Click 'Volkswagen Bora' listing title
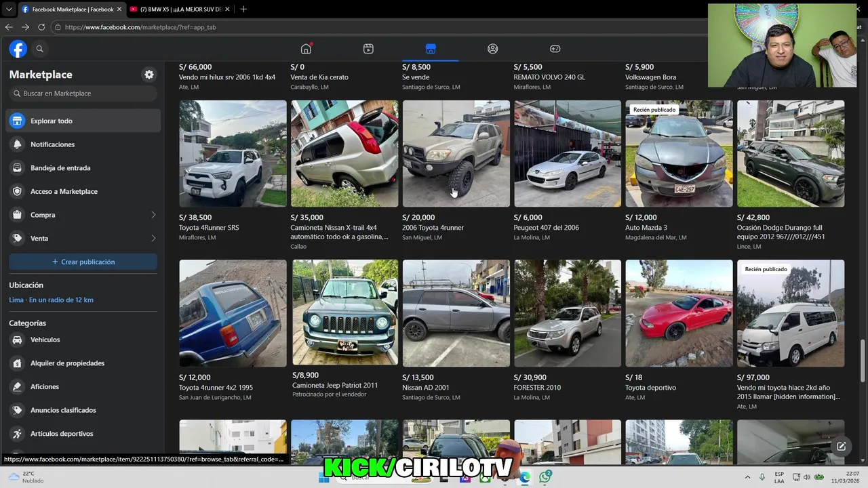This screenshot has width=868, height=488. click(x=650, y=77)
